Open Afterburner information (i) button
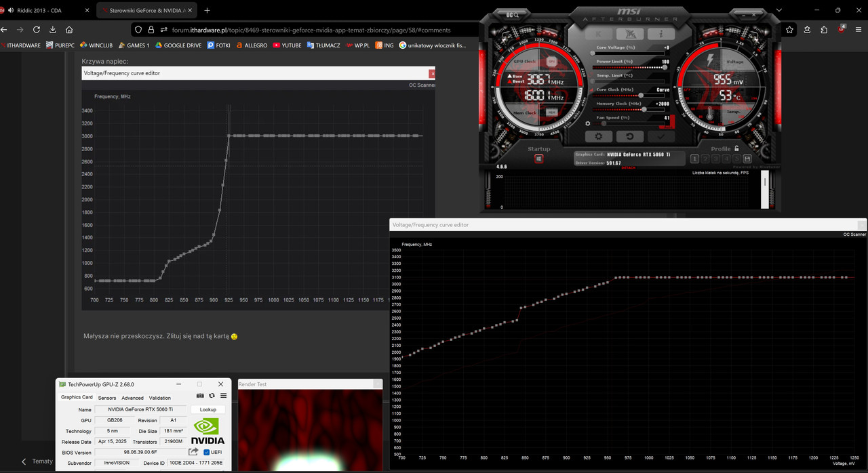This screenshot has width=868, height=473. [x=661, y=34]
